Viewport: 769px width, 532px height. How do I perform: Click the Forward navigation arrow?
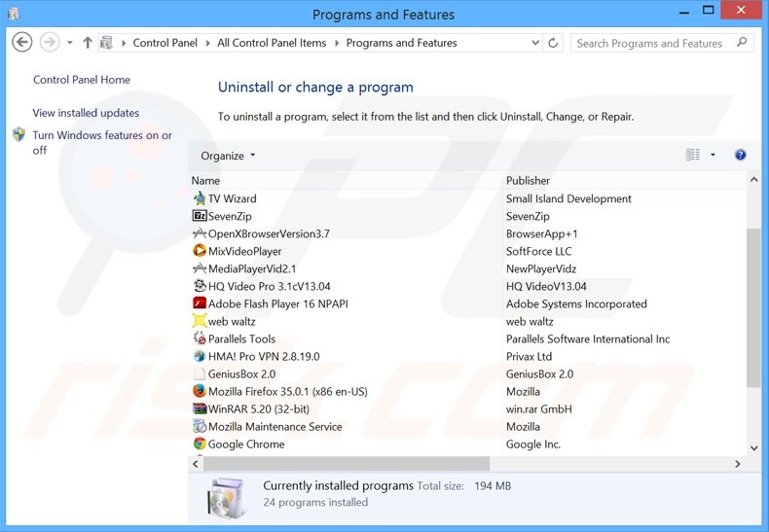[49, 42]
